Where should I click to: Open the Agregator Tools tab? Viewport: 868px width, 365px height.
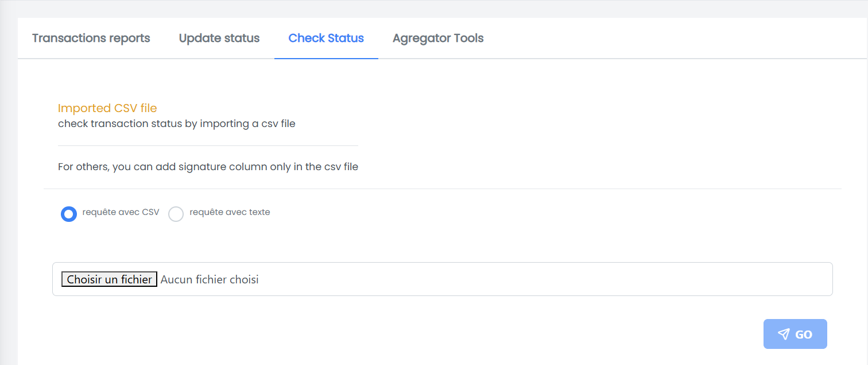point(438,38)
